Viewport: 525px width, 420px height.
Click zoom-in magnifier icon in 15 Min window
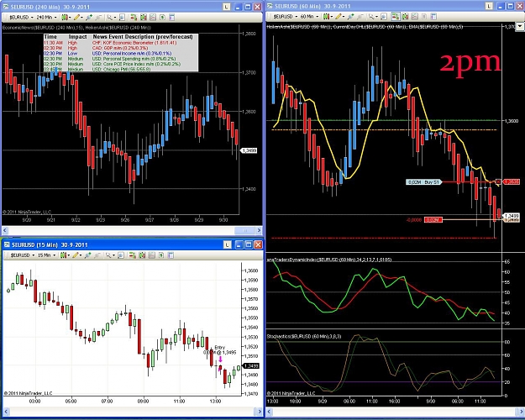(x=121, y=255)
